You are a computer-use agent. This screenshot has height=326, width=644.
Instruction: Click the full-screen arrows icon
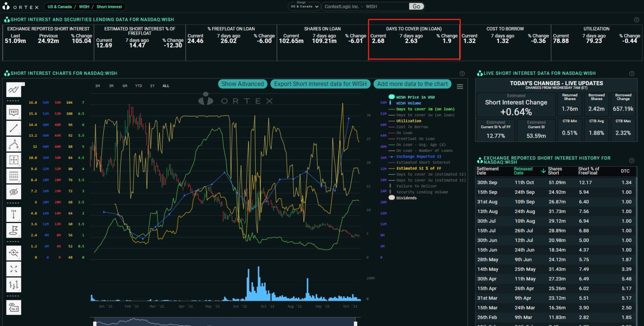(x=14, y=269)
